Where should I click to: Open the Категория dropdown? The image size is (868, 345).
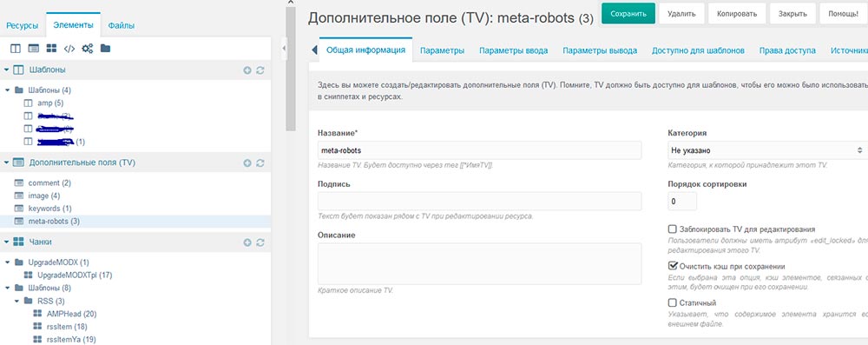767,150
